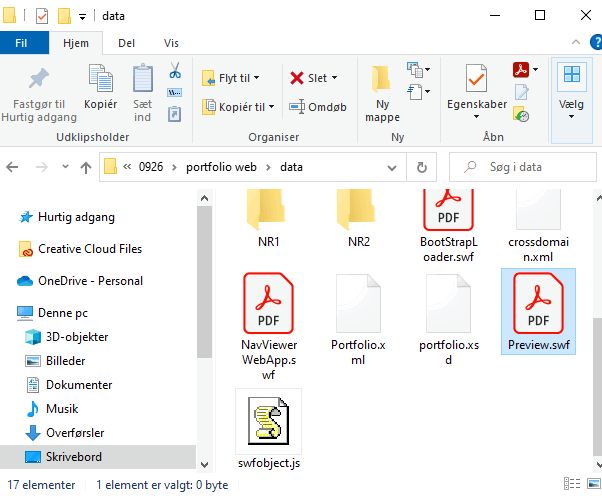Click the new folder icon in title bar

[64, 16]
